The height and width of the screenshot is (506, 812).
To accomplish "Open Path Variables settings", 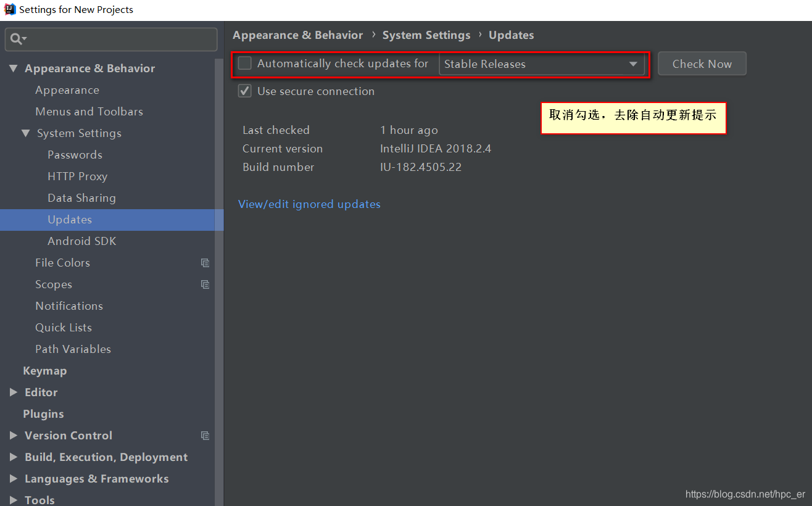I will 73,349.
